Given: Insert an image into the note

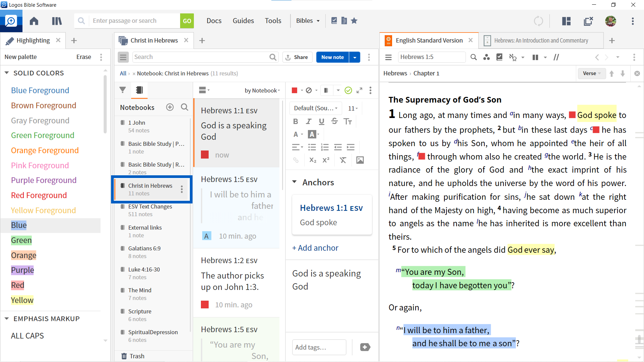Looking at the screenshot, I should coord(360,160).
